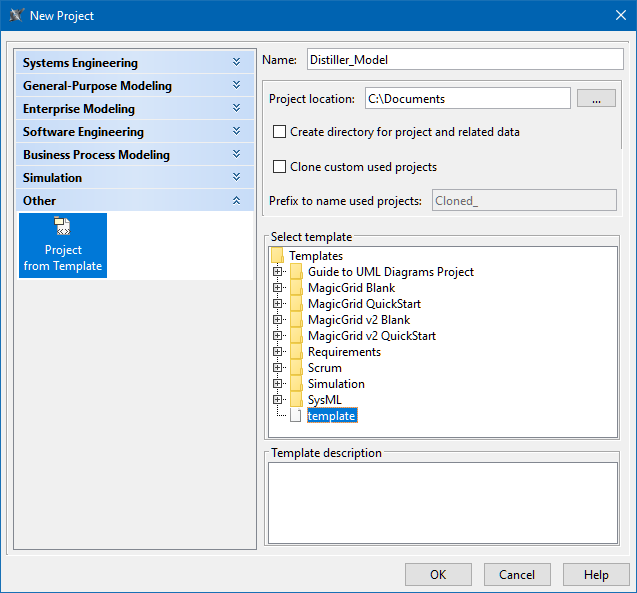Click the Simulation template folder icon
637x593 pixels.
[x=296, y=384]
